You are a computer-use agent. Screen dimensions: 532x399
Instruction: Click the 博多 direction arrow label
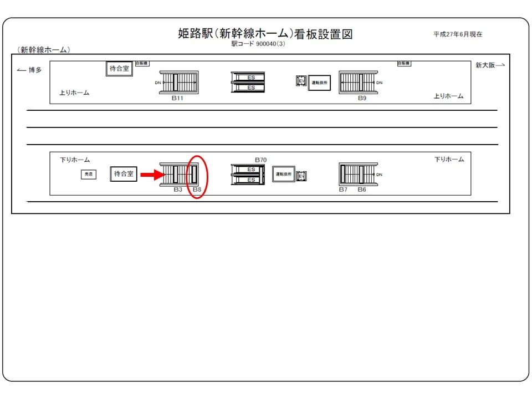click(29, 70)
